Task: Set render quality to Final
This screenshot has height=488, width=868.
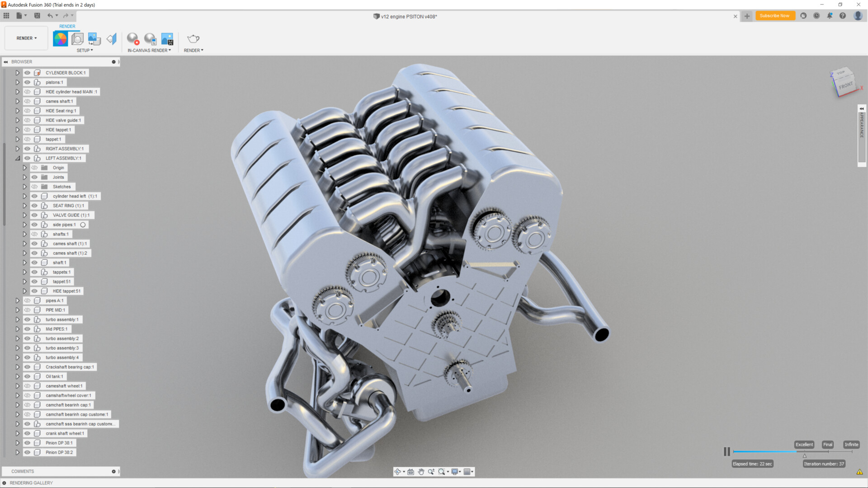Action: tap(828, 444)
